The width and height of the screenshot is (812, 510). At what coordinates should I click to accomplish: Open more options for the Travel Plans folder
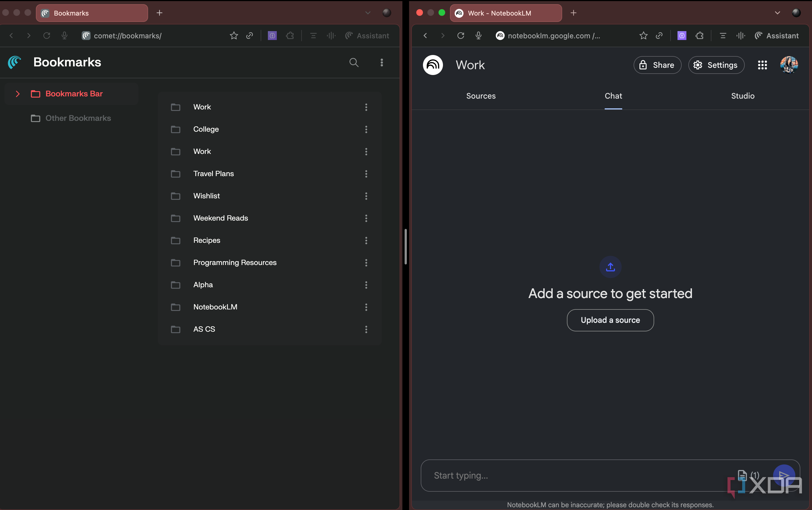point(366,174)
